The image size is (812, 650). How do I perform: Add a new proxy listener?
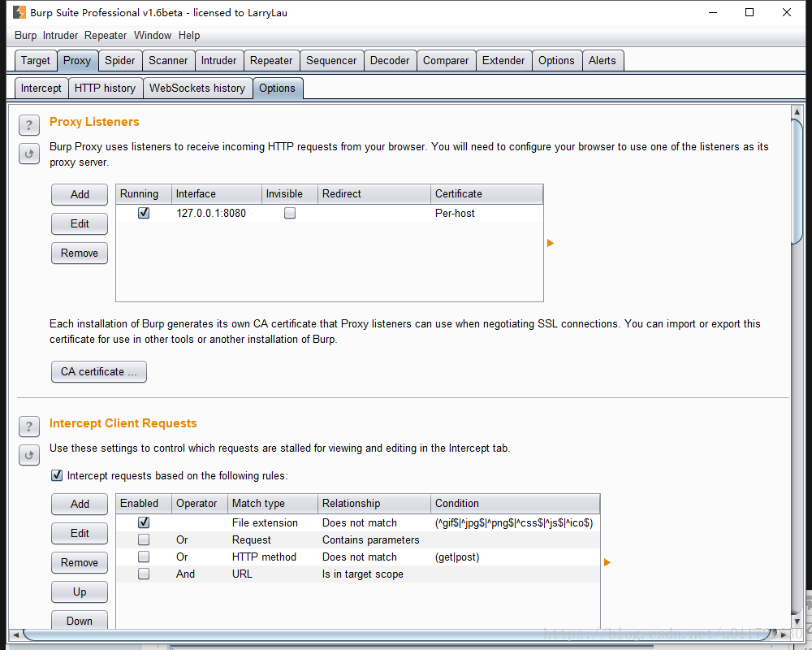click(80, 194)
